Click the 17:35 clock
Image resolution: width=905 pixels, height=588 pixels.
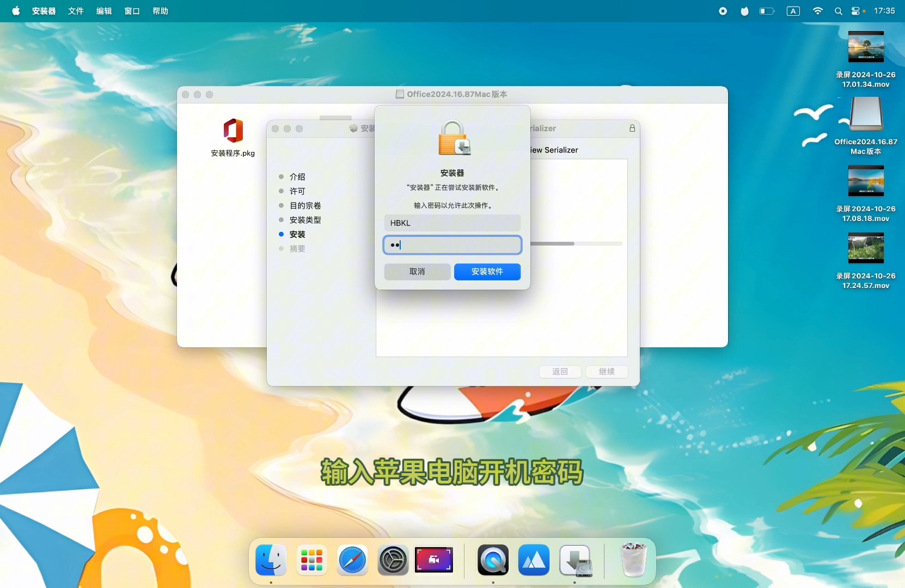(x=884, y=11)
